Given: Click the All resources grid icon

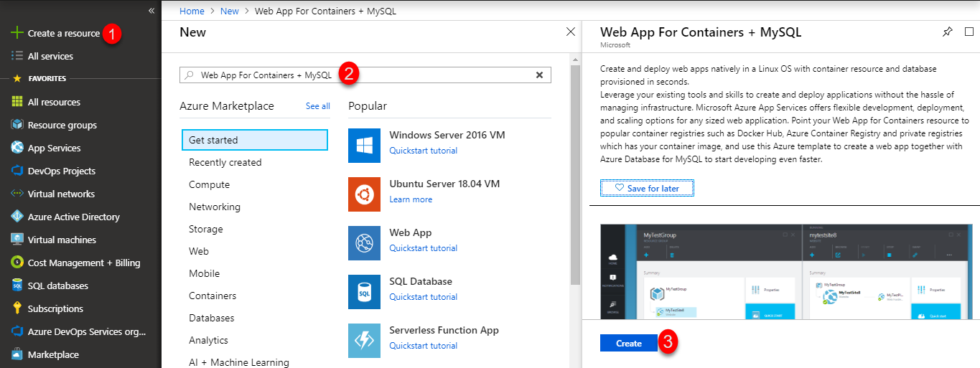Looking at the screenshot, I should pos(17,102).
